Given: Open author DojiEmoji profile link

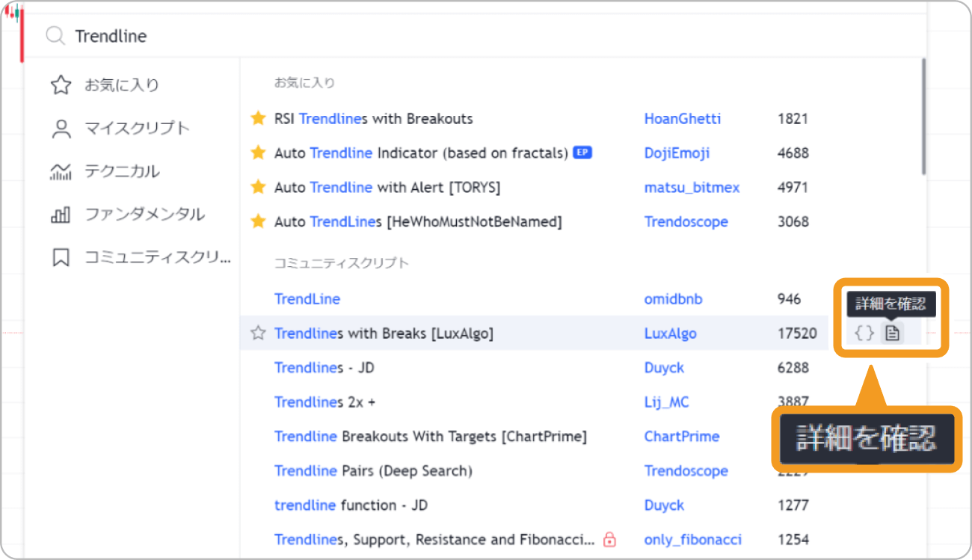Looking at the screenshot, I should [x=677, y=153].
